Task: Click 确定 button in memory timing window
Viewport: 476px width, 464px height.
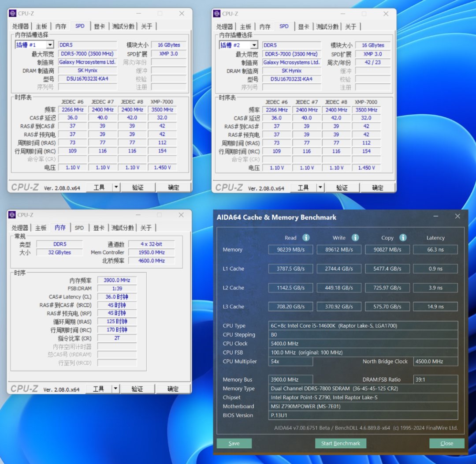Action: click(173, 389)
